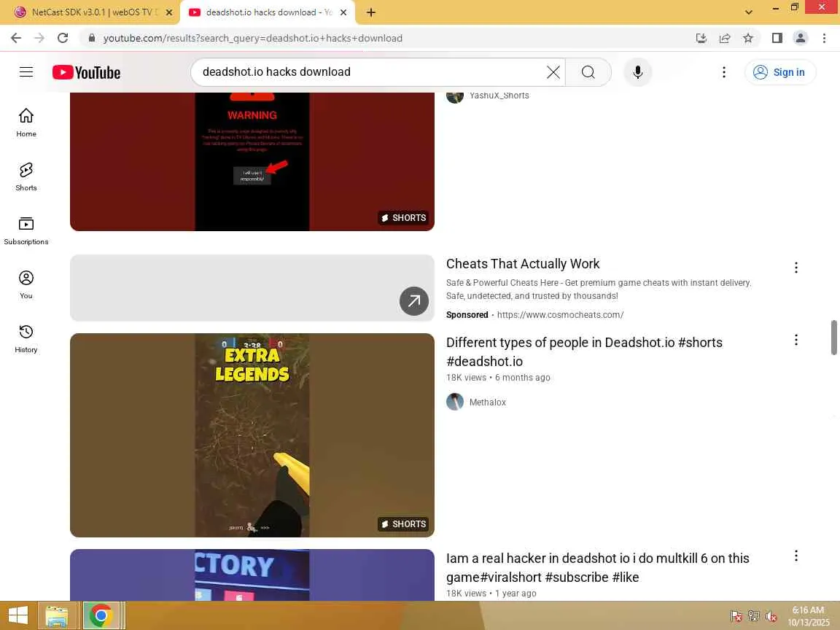Screen dimensions: 840x630
Task: Run search with magnifier button
Action: coord(588,71)
